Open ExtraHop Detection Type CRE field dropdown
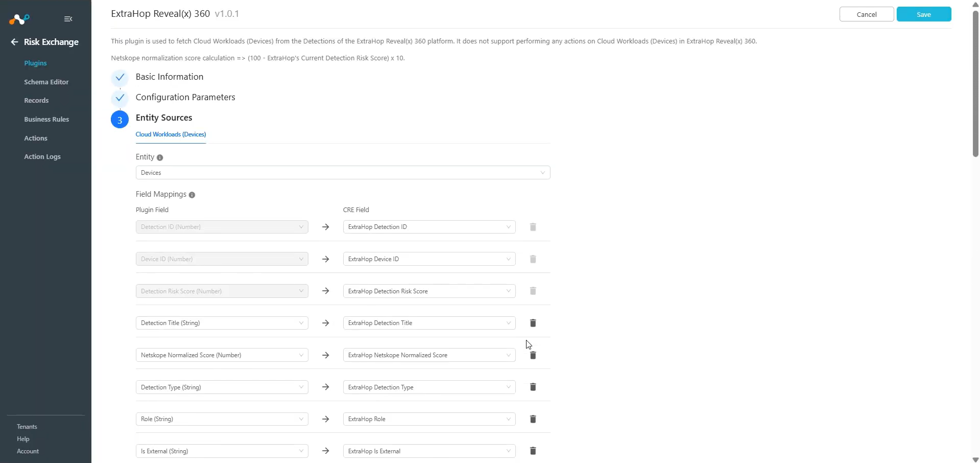980x463 pixels. pyautogui.click(x=429, y=387)
